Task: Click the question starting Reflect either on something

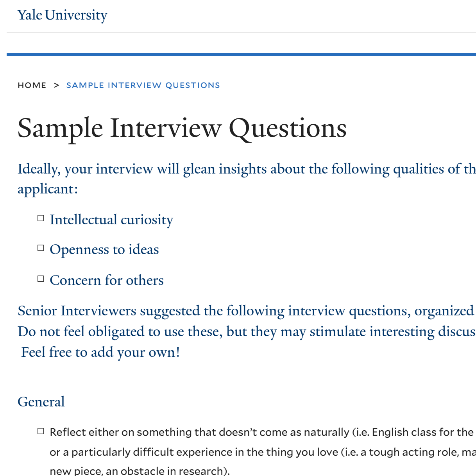Action: (263, 451)
